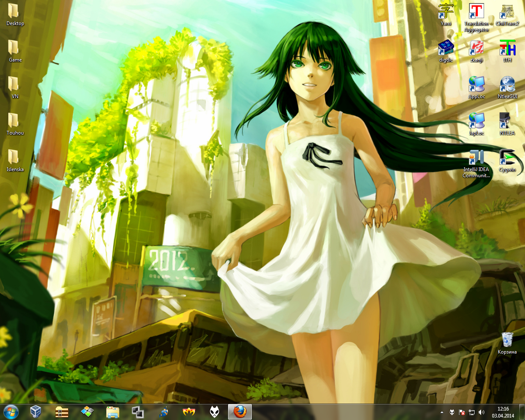Click the dual monitors taskbar icon
This screenshot has height=420, width=525.
(x=138, y=411)
